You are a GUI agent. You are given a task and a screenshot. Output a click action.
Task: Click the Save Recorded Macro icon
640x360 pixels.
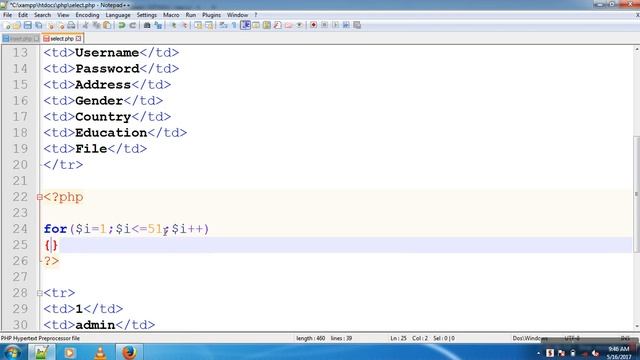[357, 25]
